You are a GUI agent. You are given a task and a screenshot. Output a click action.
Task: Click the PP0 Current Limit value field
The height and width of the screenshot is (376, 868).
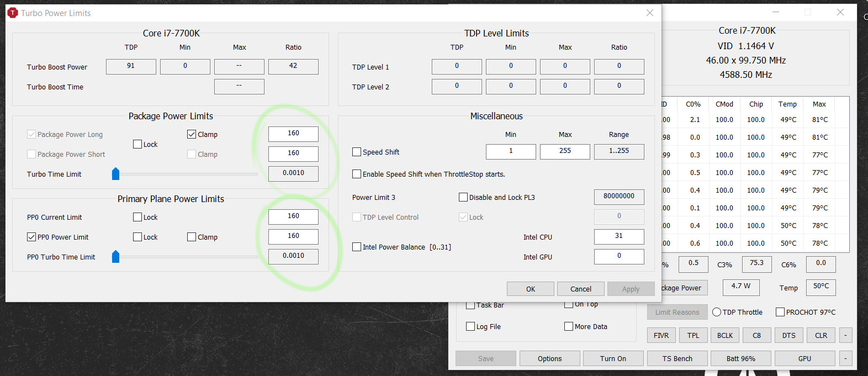(293, 216)
